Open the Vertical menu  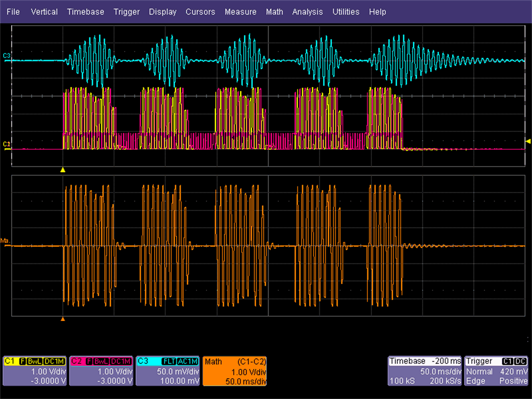pos(44,12)
